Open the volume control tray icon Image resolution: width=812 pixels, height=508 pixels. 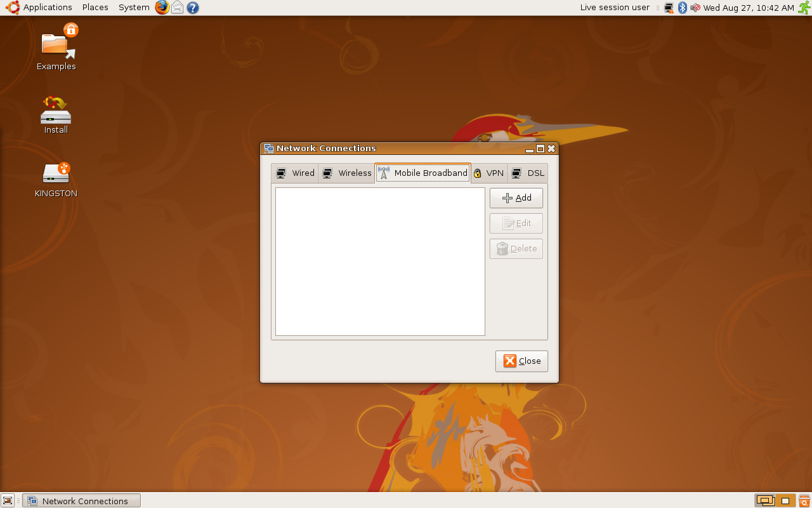point(695,8)
